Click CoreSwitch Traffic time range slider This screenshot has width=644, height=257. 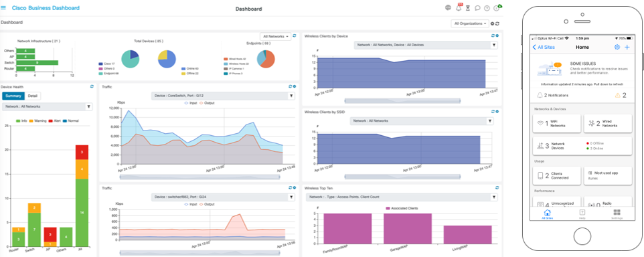[199, 177]
